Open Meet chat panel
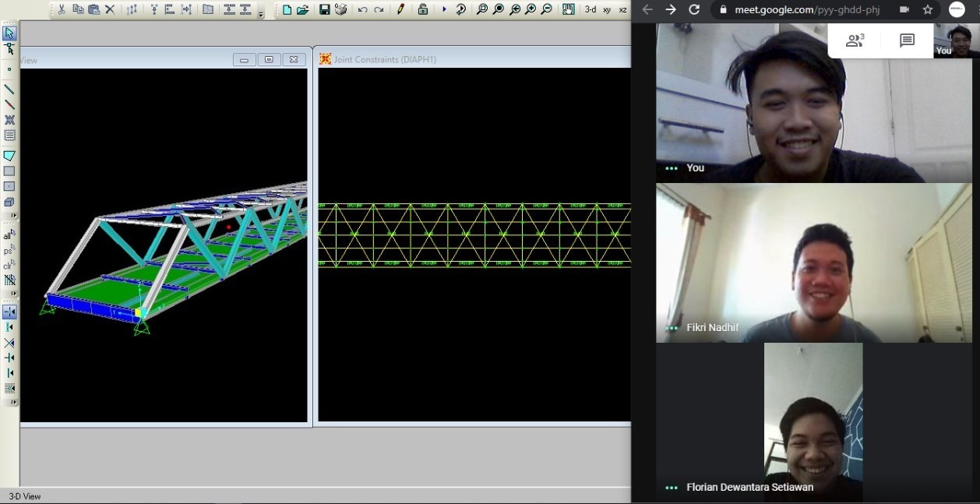This screenshot has width=980, height=504. [x=907, y=41]
